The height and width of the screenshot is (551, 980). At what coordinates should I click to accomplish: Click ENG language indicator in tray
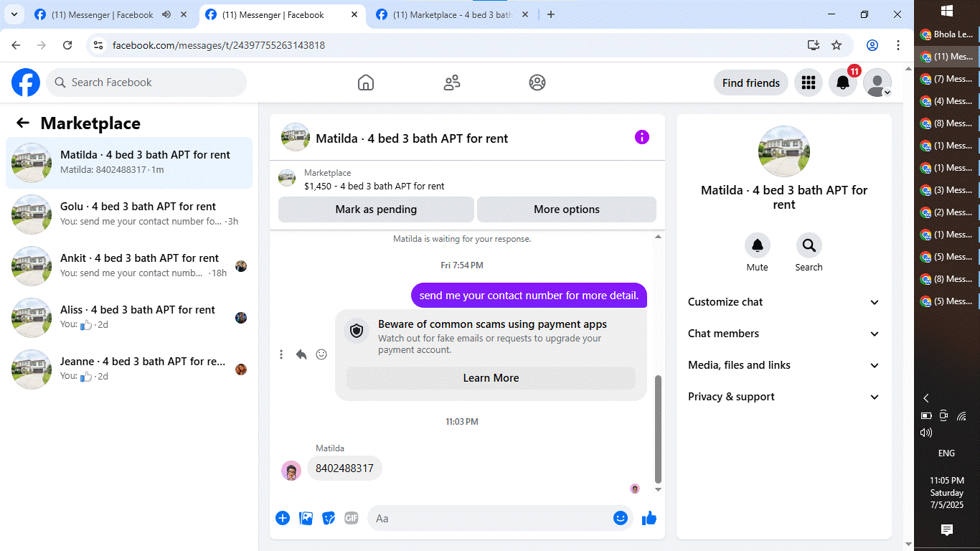(947, 453)
